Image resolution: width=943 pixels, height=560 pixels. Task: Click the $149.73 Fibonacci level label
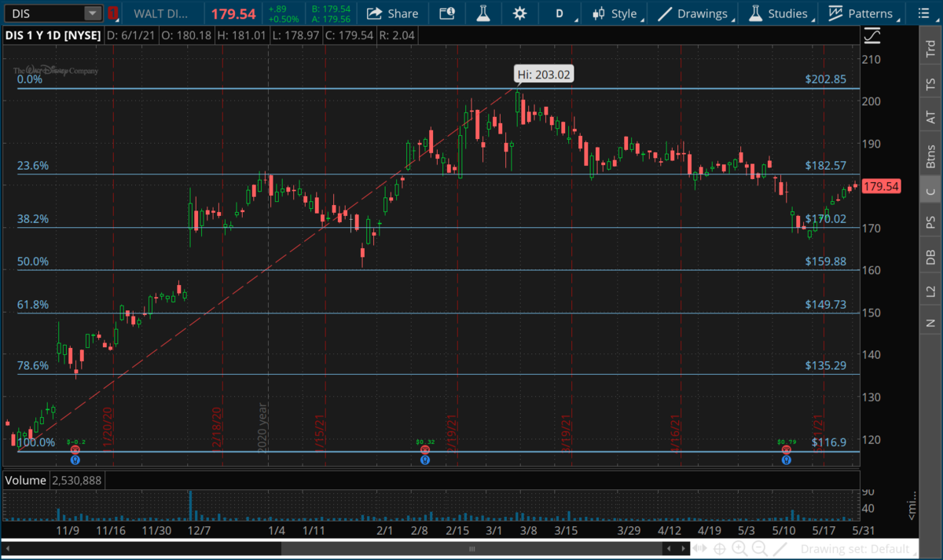coord(827,305)
